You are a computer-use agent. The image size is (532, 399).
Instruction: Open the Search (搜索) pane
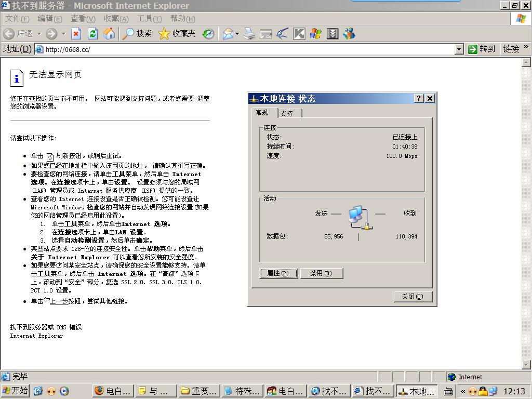pos(137,34)
